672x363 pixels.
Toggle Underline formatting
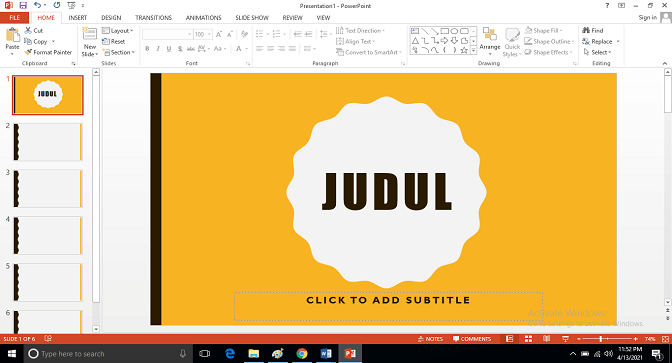point(169,49)
